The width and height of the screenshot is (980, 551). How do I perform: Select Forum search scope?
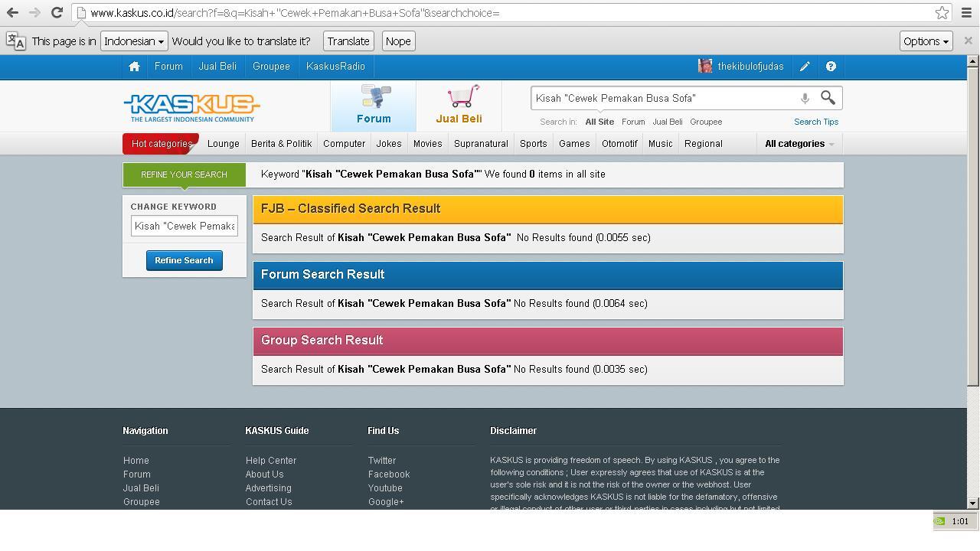pos(633,122)
